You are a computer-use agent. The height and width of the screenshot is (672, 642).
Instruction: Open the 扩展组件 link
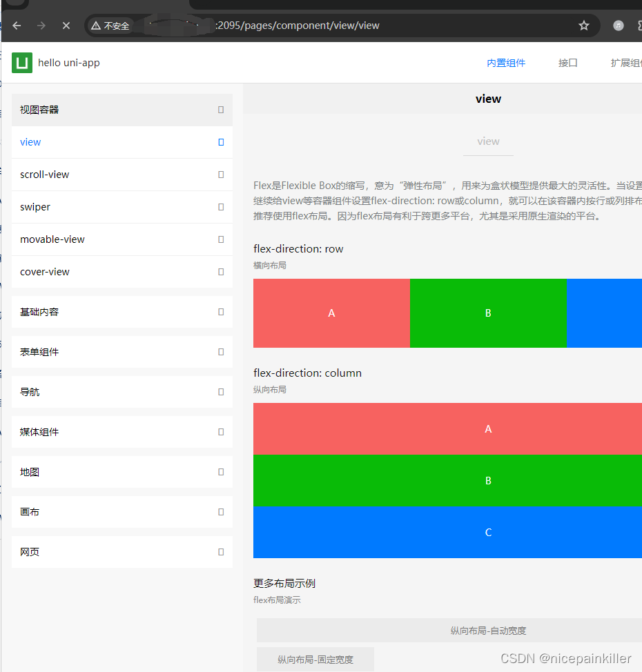627,63
